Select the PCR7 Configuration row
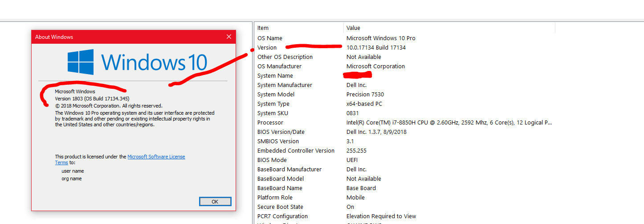 pos(282,216)
